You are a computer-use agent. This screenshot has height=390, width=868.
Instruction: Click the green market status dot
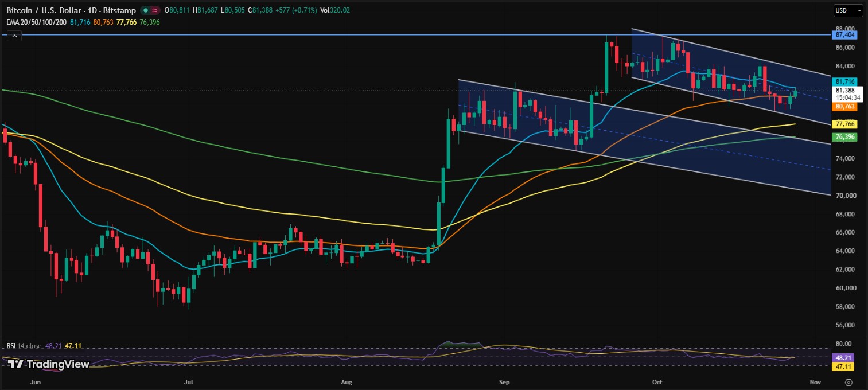coord(146,10)
